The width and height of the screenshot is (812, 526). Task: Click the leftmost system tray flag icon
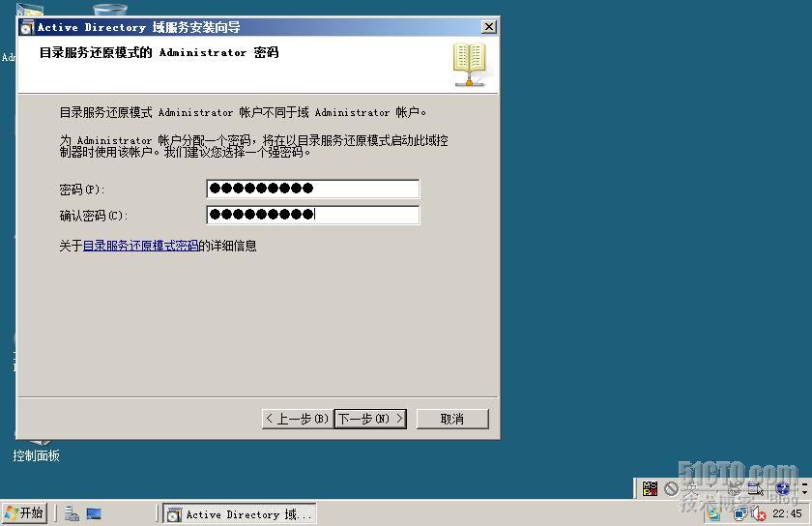(714, 514)
